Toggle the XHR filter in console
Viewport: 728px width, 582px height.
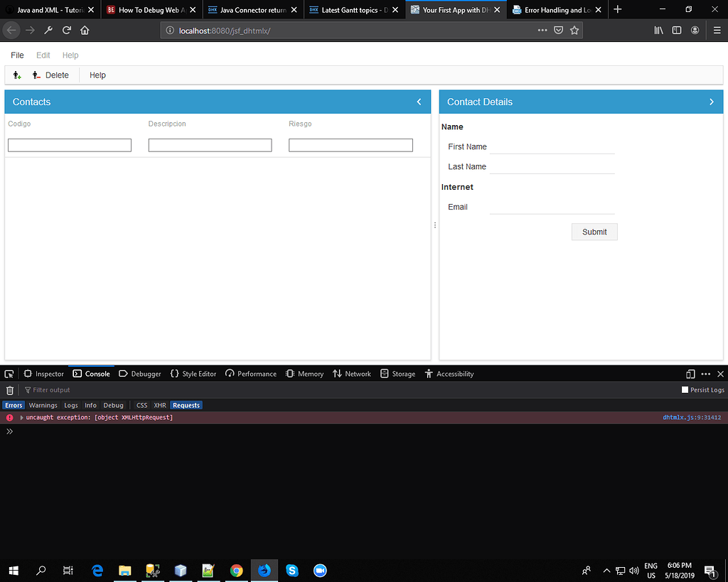click(x=159, y=404)
